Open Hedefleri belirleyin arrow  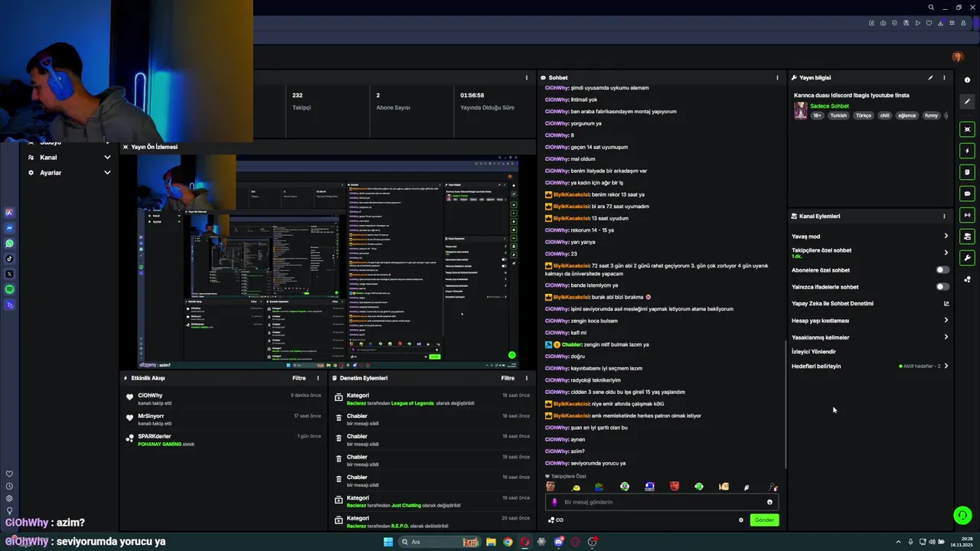click(x=946, y=367)
